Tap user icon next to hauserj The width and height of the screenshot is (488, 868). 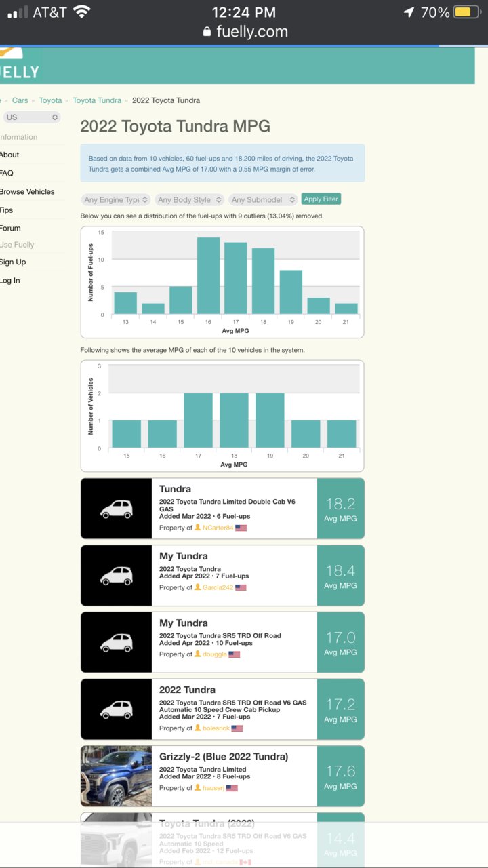click(x=198, y=788)
